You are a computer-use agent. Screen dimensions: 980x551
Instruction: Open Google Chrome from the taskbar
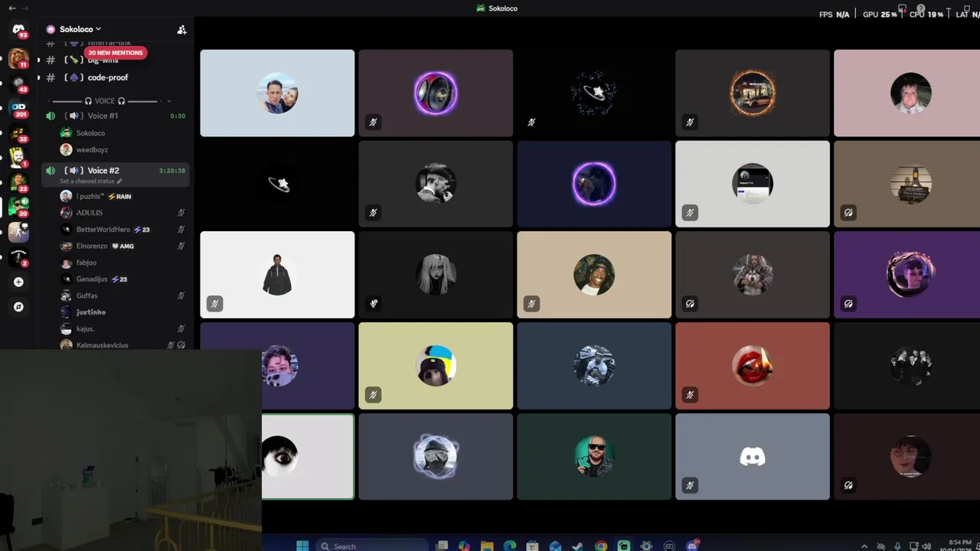pos(601,546)
